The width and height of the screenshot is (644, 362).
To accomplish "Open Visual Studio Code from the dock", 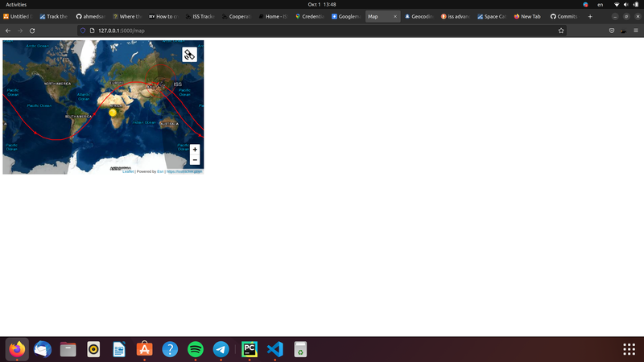I will [x=275, y=349].
